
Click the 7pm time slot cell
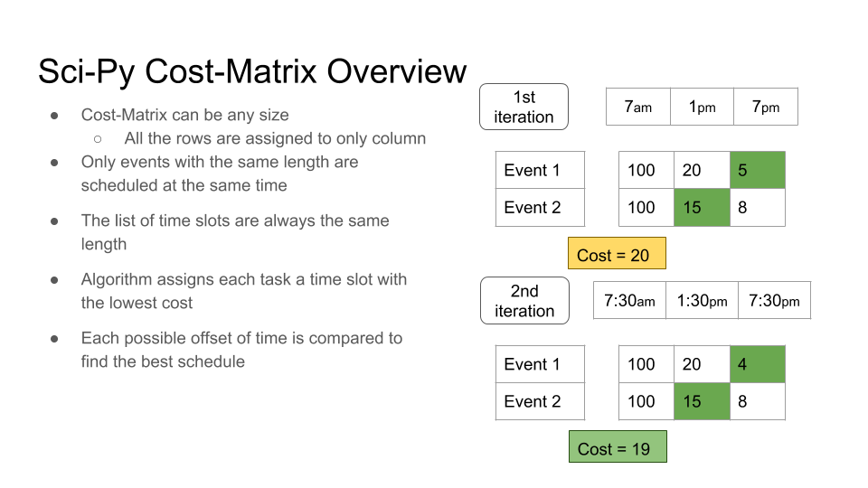click(x=766, y=107)
